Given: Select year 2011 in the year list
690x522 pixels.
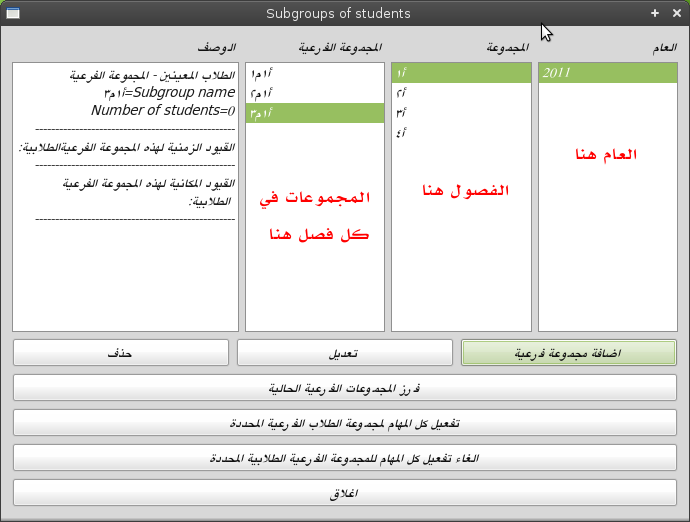Looking at the screenshot, I should pos(607,73).
